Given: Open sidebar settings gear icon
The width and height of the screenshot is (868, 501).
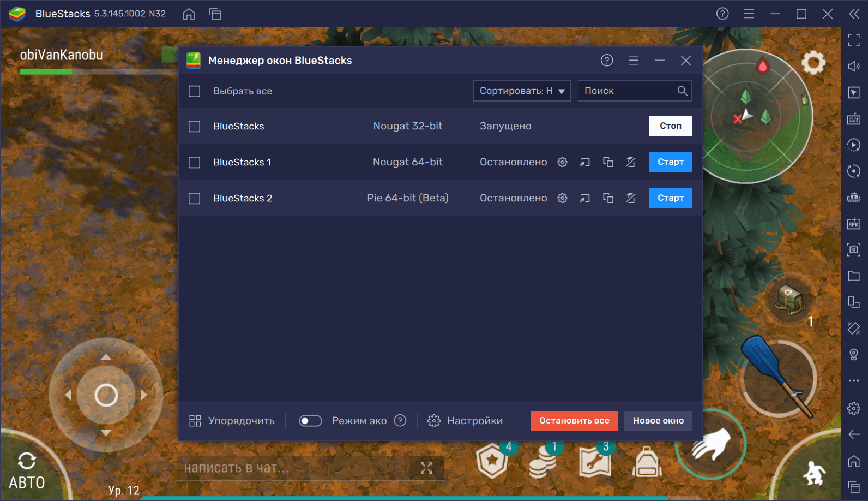Looking at the screenshot, I should coord(854,408).
